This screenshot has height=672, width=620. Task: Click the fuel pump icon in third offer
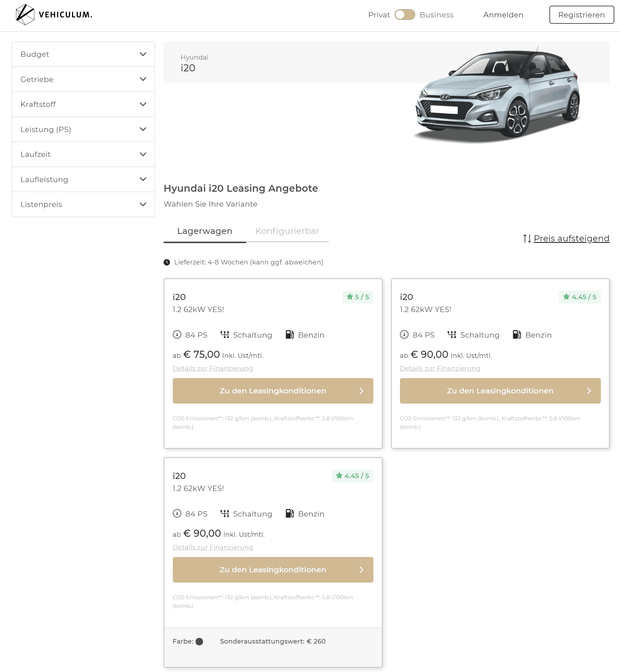[x=290, y=514]
